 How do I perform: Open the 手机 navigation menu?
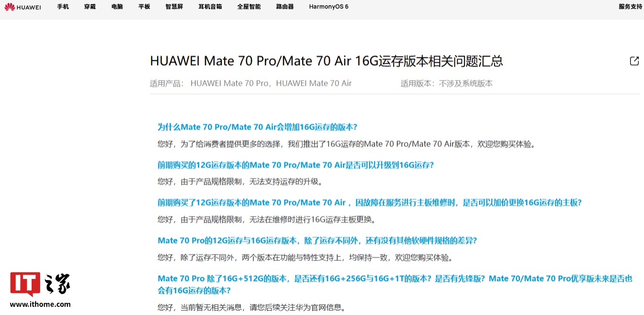click(63, 7)
